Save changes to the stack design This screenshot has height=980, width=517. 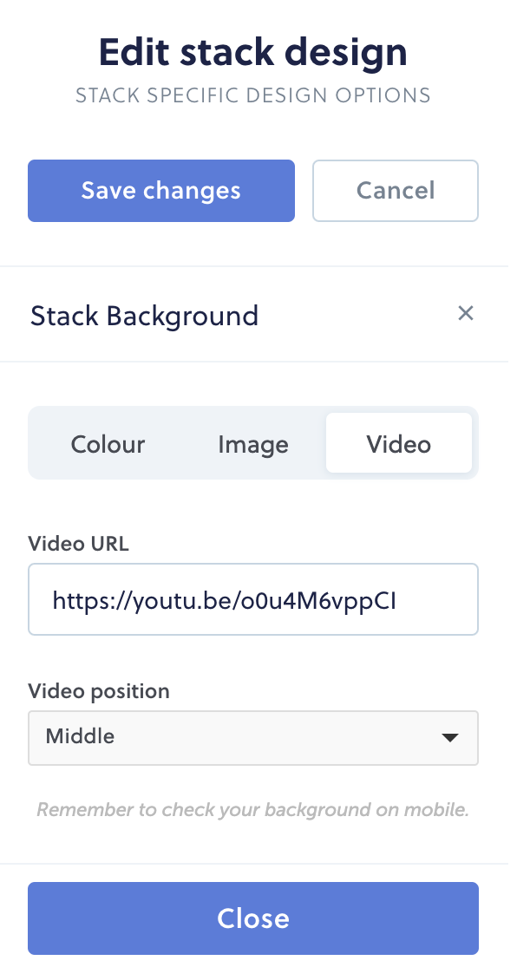coord(161,191)
